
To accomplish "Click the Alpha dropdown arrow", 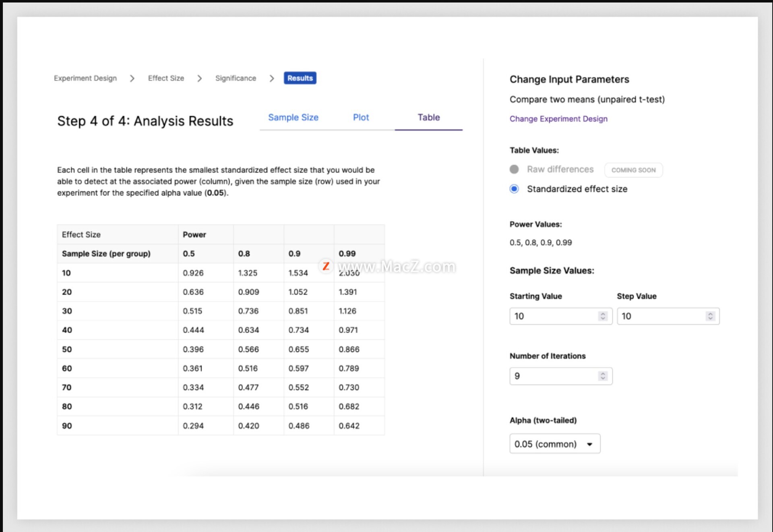I will pos(589,444).
